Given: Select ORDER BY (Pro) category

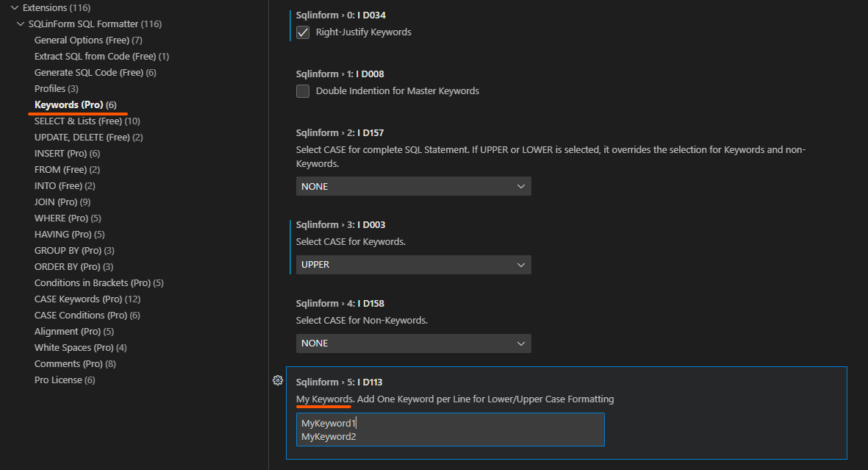Looking at the screenshot, I should click(73, 266).
